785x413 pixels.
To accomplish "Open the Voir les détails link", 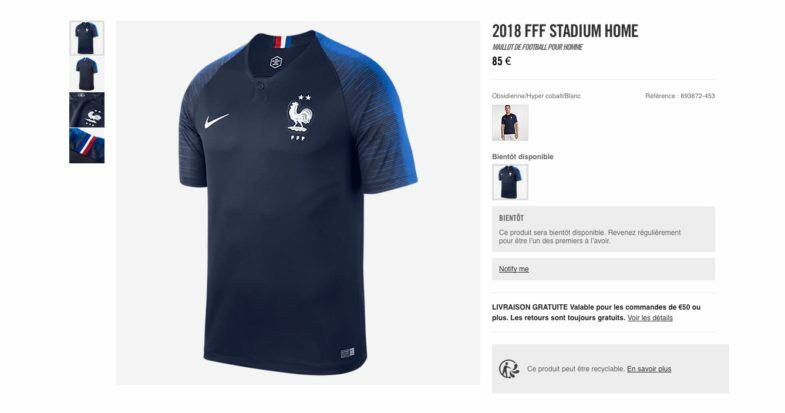I will point(650,318).
